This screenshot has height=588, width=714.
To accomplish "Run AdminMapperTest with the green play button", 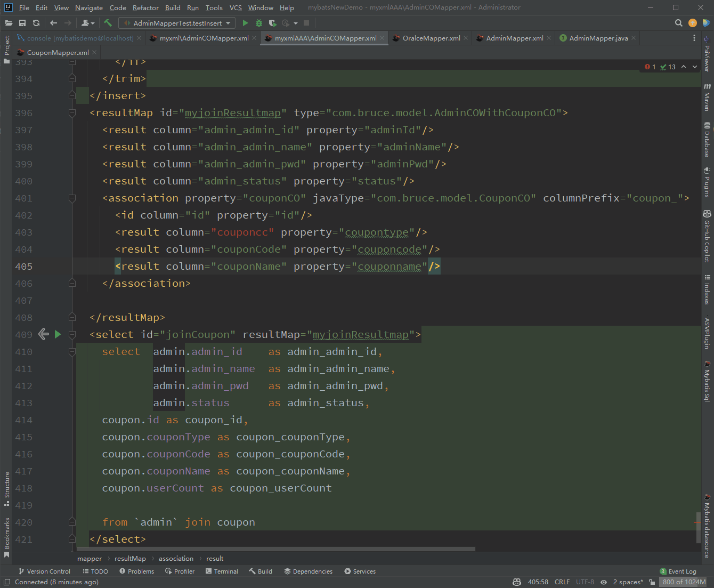I will [x=245, y=23].
